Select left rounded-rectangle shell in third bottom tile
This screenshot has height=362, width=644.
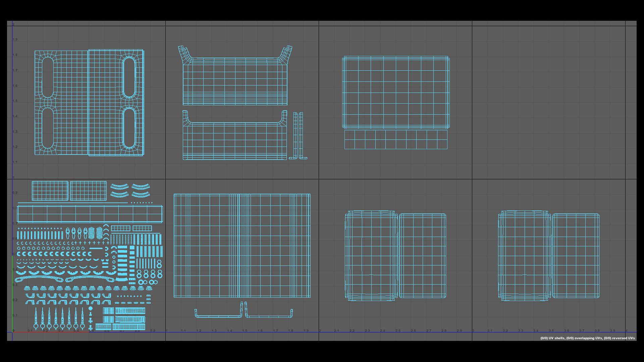pos(371,256)
